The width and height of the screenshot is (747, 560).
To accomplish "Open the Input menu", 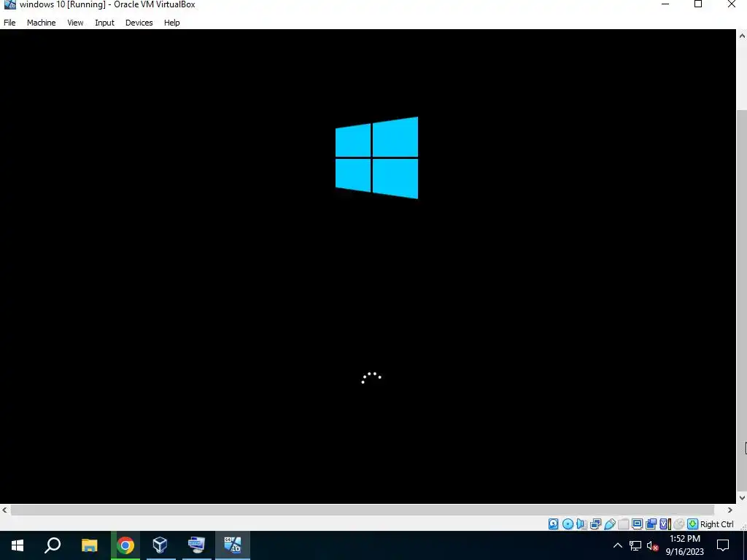I will (x=104, y=23).
